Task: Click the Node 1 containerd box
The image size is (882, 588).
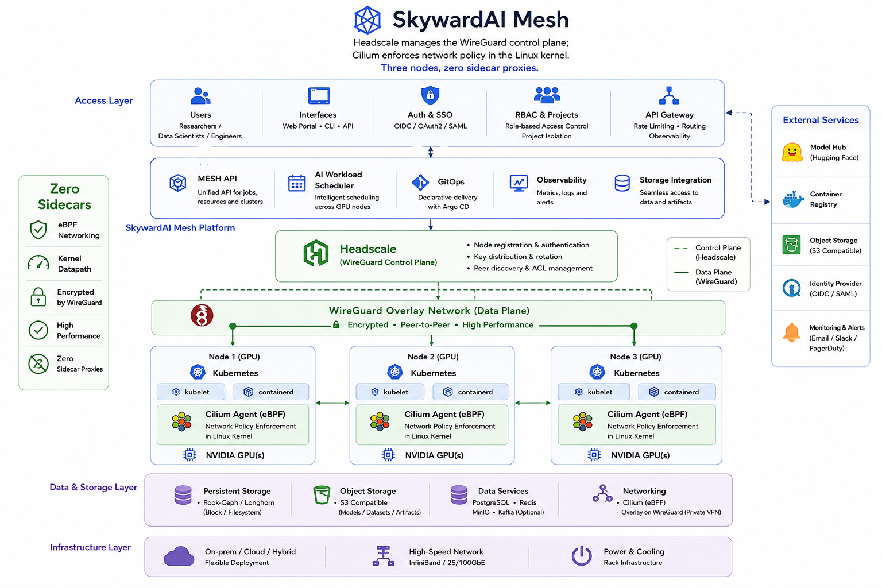Action: (271, 392)
